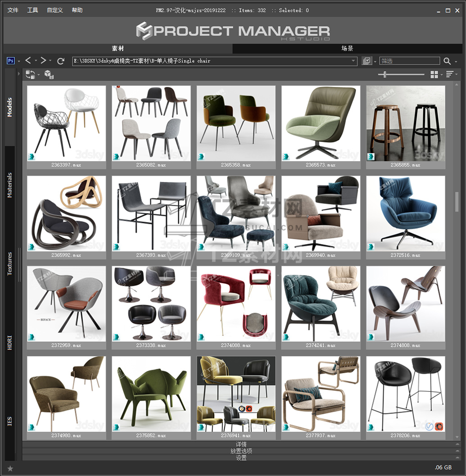466x476 pixels.
Task: Click the 3ds Max file icon on 2365573.max
Action: tap(286, 157)
